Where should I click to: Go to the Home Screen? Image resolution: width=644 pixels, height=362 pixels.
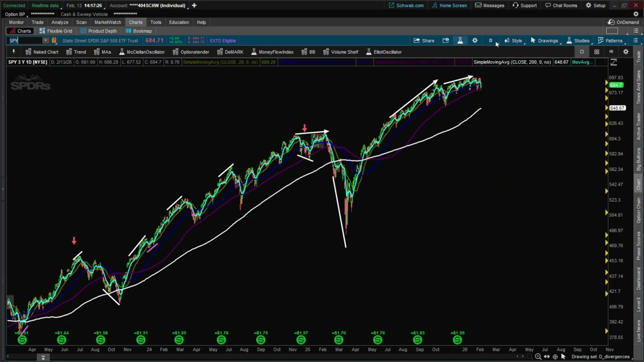(x=449, y=6)
